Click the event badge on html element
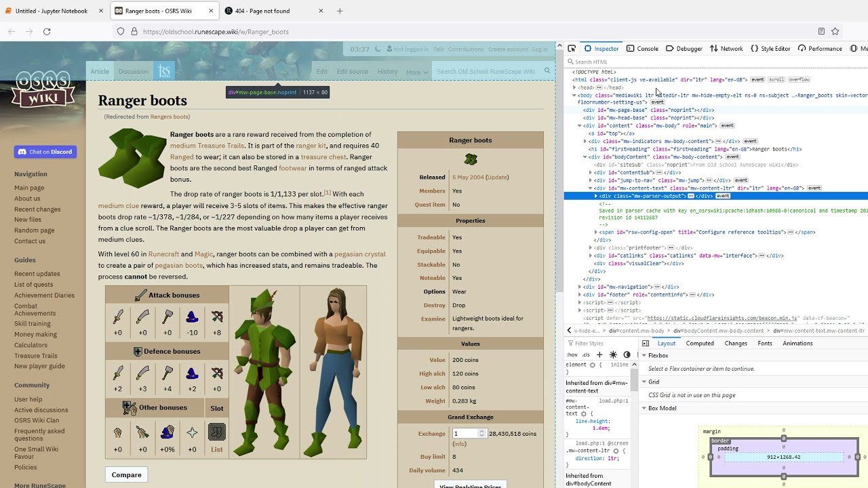The width and height of the screenshot is (868, 488). coord(757,80)
